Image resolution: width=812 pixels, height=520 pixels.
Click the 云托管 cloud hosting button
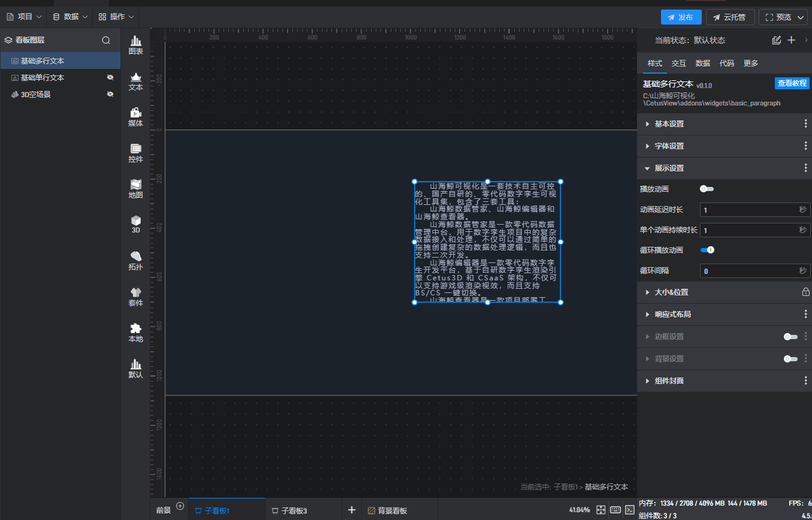730,17
